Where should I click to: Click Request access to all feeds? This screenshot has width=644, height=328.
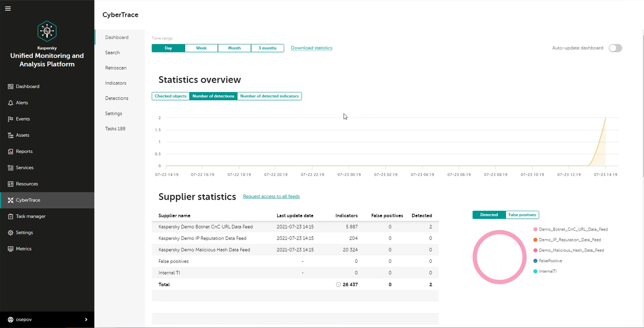point(271,196)
